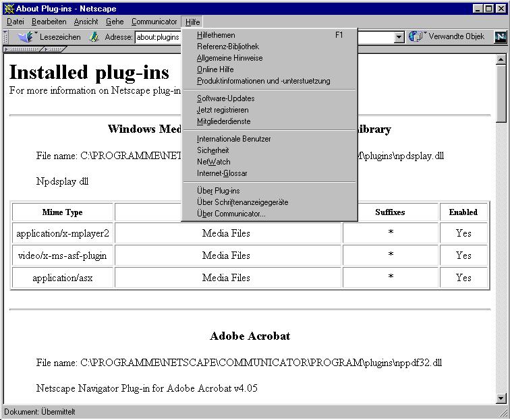Screen dimensions: 510x420
Task: Select Über Schriftenanzeigegeräte
Action: (x=269, y=202)
